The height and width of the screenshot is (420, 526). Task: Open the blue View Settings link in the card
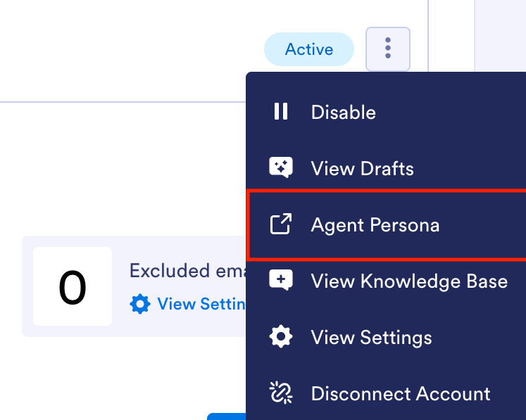[x=201, y=304]
